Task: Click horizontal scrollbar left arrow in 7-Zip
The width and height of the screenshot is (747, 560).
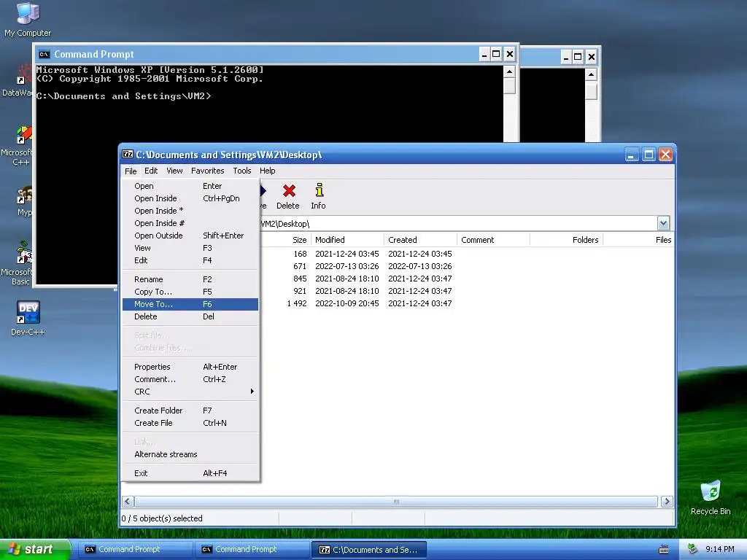Action: [128, 502]
